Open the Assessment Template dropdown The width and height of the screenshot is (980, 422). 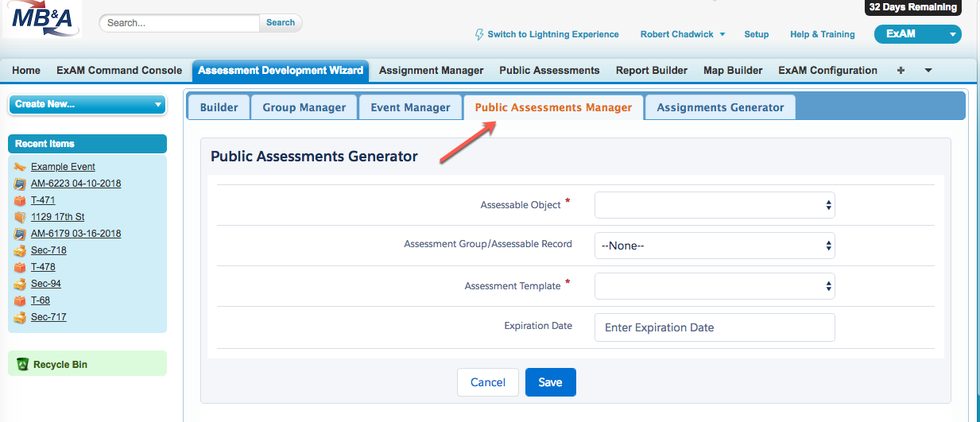pos(714,286)
